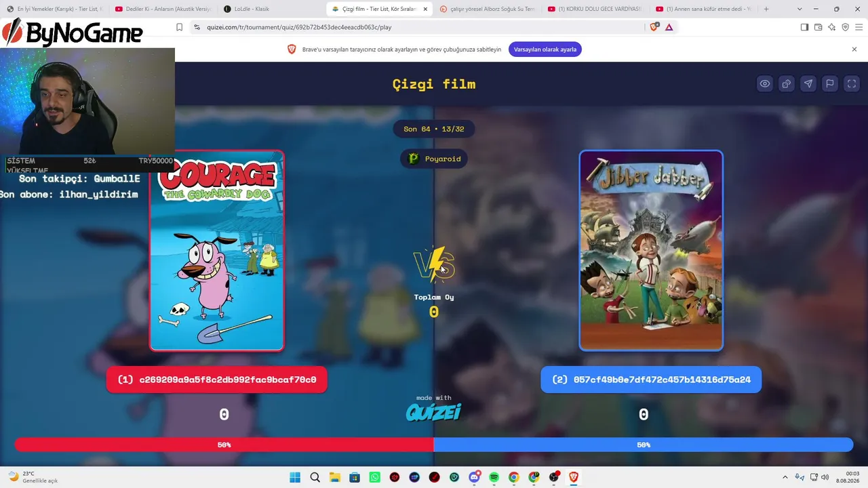Image resolution: width=868 pixels, height=488 pixels.
Task: Vote for red option (1) button
Action: (216, 380)
